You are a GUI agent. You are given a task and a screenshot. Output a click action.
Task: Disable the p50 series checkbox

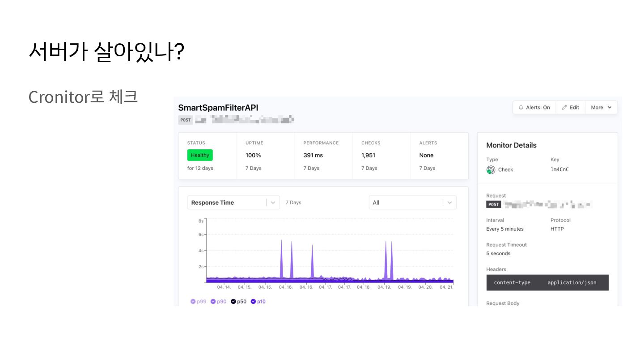point(233,302)
